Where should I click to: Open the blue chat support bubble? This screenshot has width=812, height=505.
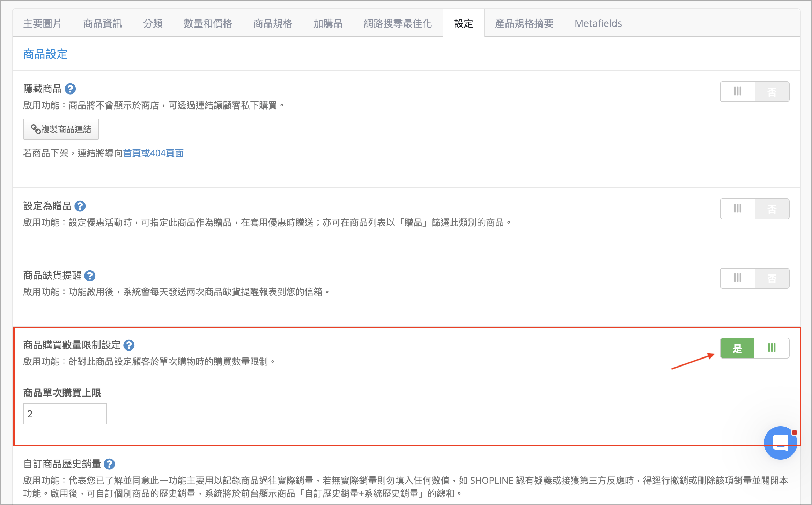pyautogui.click(x=780, y=443)
